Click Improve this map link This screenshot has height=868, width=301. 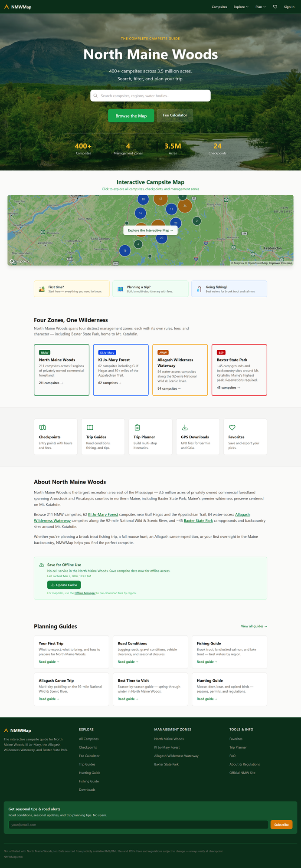(x=281, y=263)
